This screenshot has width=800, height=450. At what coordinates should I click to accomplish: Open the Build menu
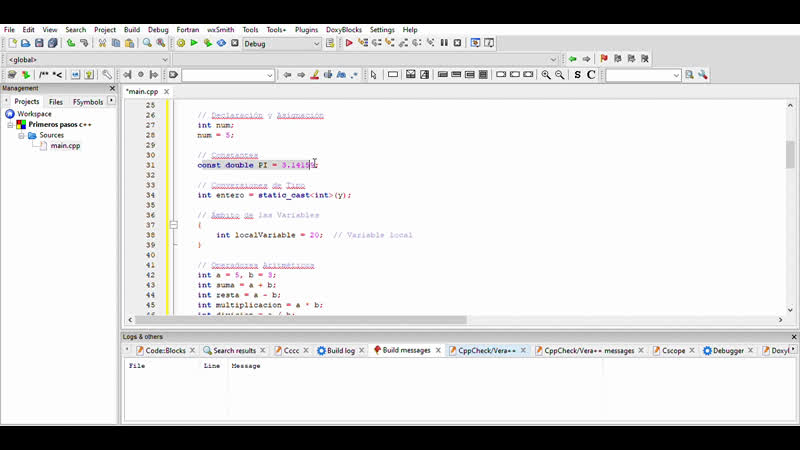tap(132, 30)
